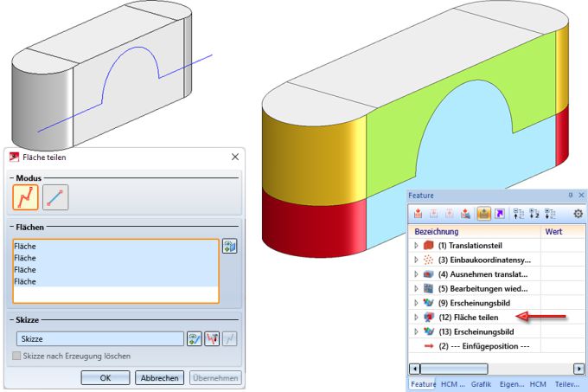Click the select sketch icon next to Skizze field
588x392 pixels.
click(195, 338)
